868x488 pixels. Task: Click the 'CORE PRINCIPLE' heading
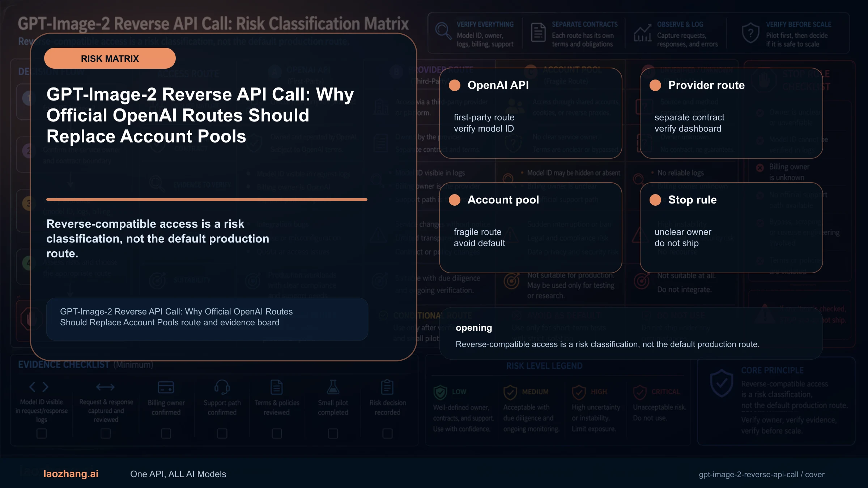pyautogui.click(x=772, y=371)
